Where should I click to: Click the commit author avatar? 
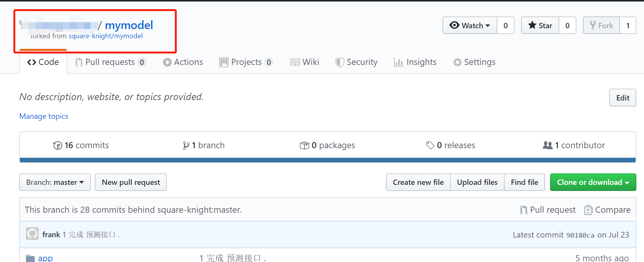tap(32, 234)
